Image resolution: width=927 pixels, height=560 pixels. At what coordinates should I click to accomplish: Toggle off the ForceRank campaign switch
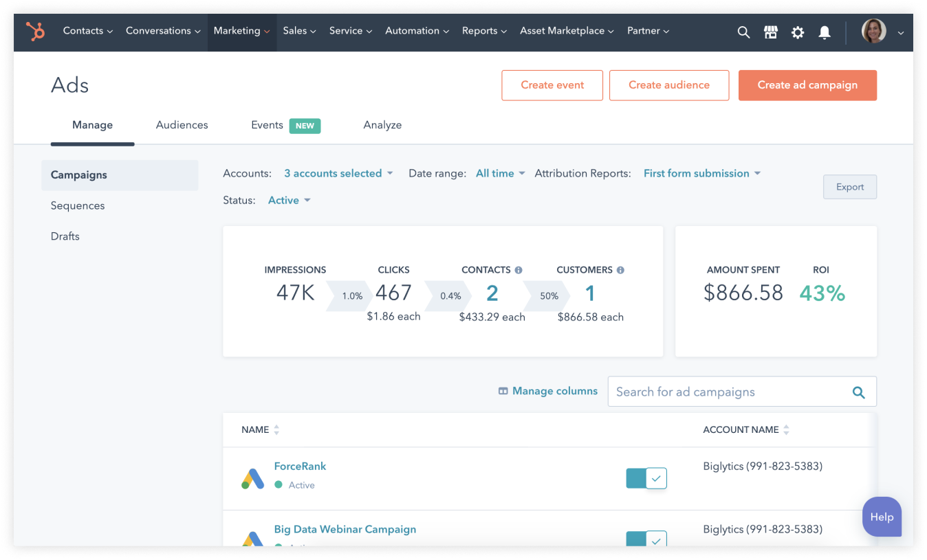coord(646,478)
